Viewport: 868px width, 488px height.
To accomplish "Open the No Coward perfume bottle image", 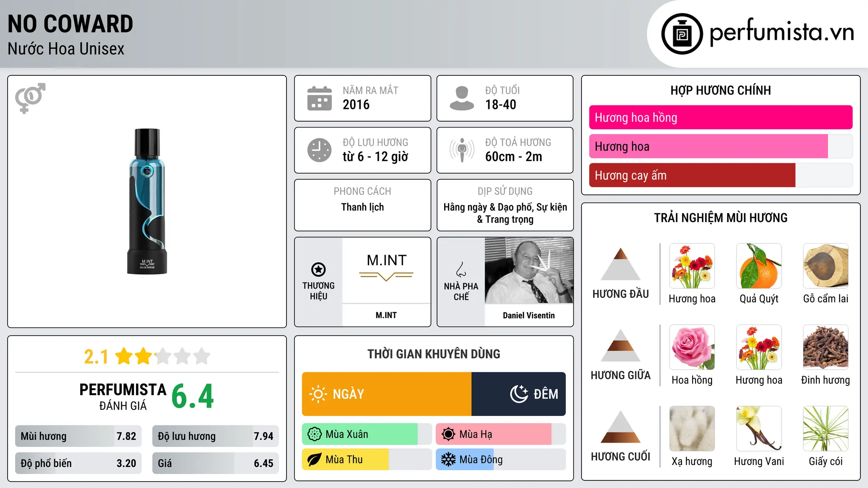I will coord(147,202).
